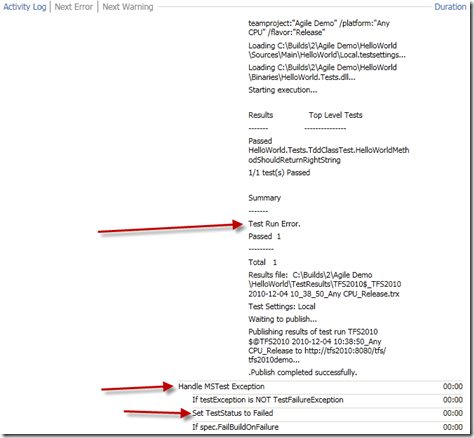Click the 'Total 1' summary line
Image resolution: width=474 pixels, height=438 pixels.
pos(262,262)
